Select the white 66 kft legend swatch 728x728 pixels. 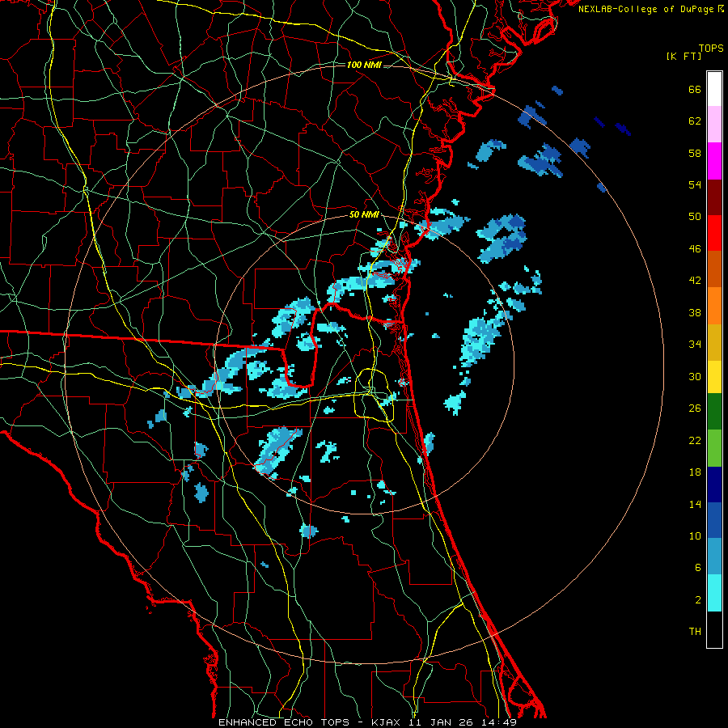(714, 89)
